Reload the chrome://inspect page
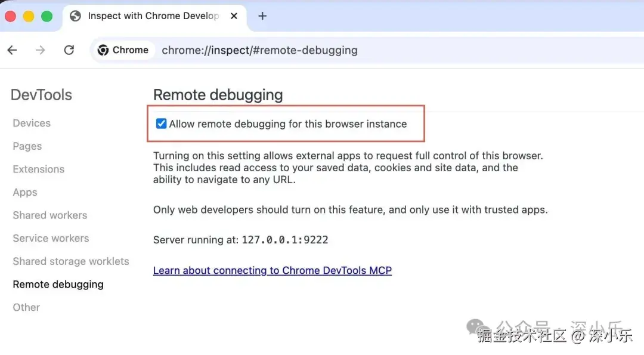 click(69, 50)
